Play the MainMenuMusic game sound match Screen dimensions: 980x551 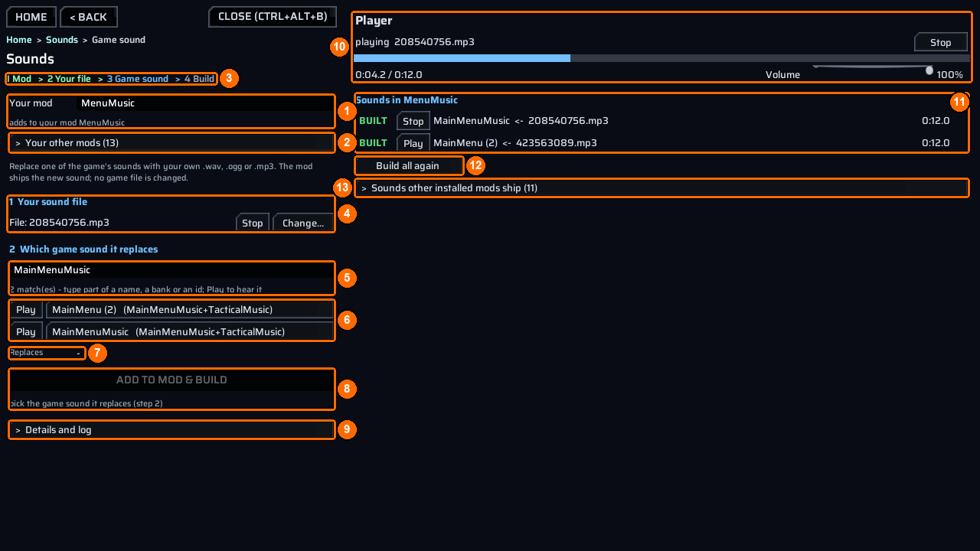point(26,331)
